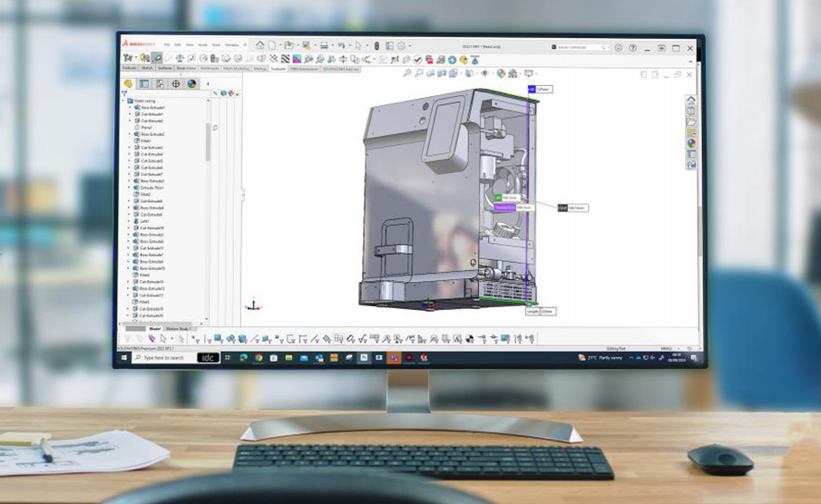The width and height of the screenshot is (821, 504).
Task: Open the ConfigurationManager panel icon
Action: click(160, 83)
